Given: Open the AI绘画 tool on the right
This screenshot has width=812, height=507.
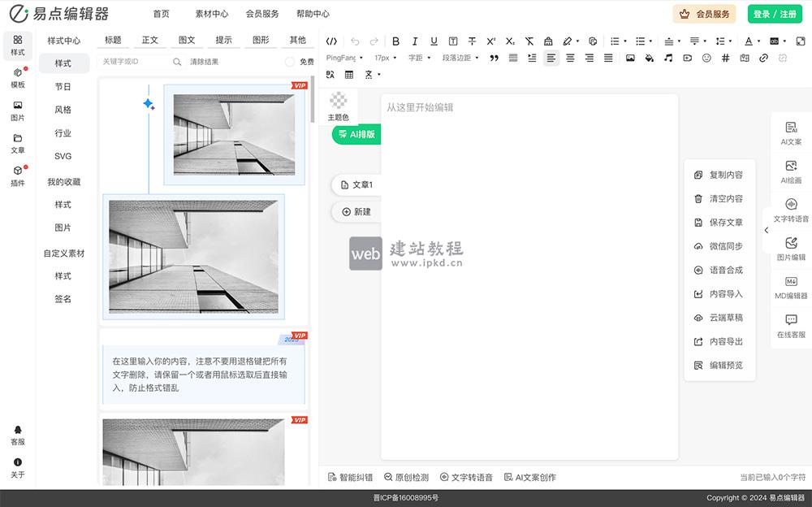Looking at the screenshot, I should point(790,172).
